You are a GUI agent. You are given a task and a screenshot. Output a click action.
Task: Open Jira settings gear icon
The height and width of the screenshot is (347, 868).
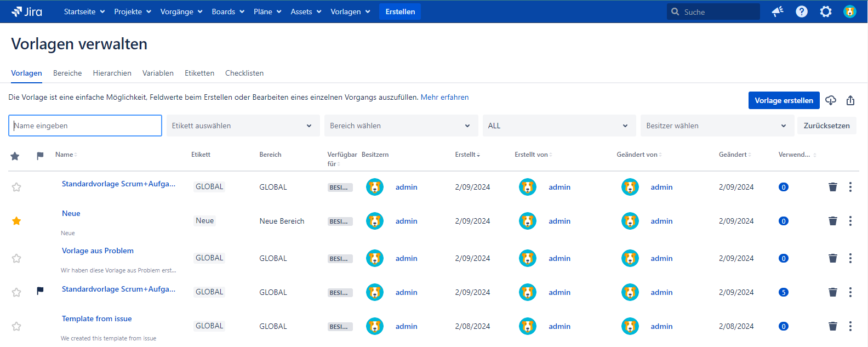[x=825, y=12]
